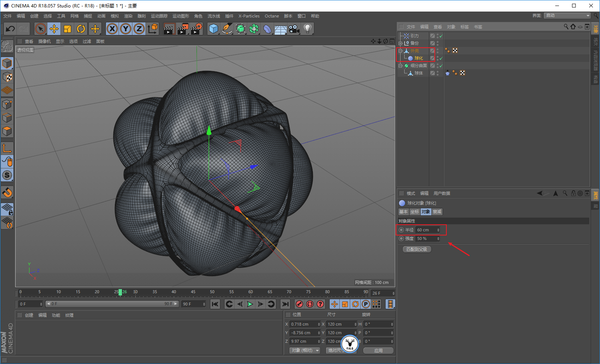Expand the 备份 object tree
Viewport: 600px width, 364px height.
pyautogui.click(x=400, y=43)
